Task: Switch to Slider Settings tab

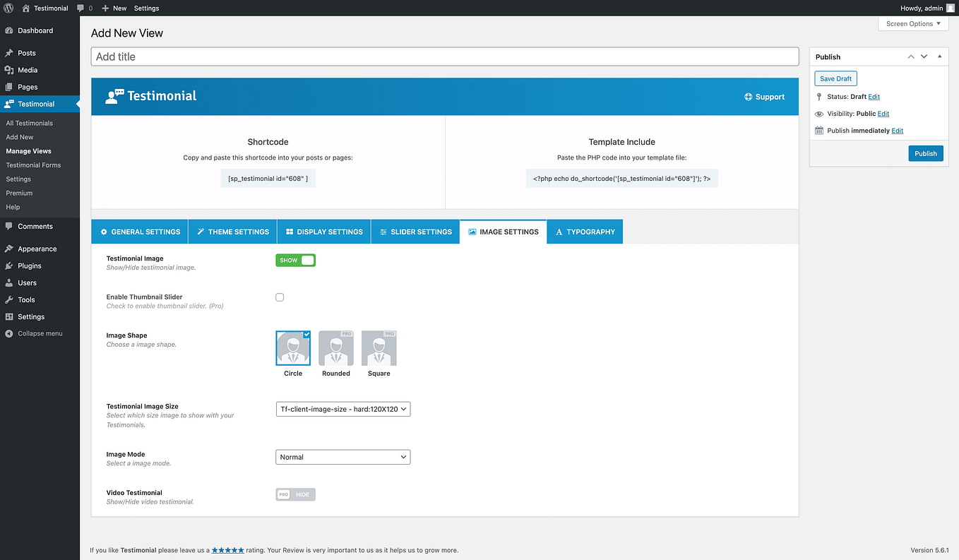Action: coord(415,232)
